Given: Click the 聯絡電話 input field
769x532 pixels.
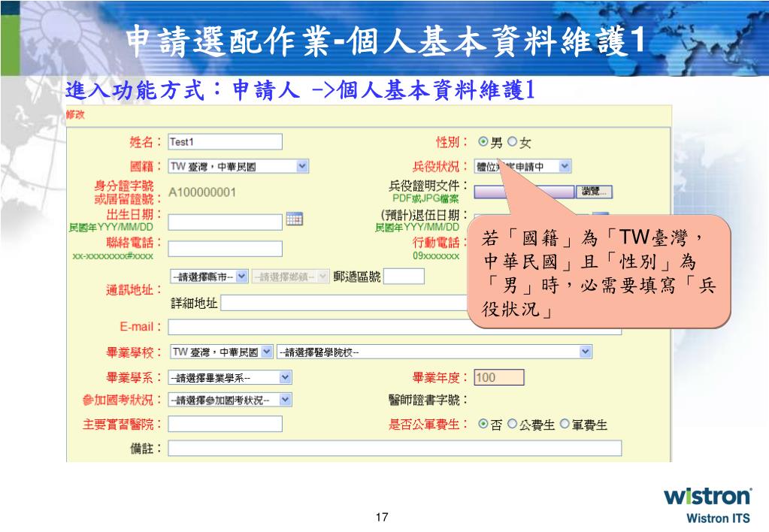Looking at the screenshot, I should [x=225, y=249].
